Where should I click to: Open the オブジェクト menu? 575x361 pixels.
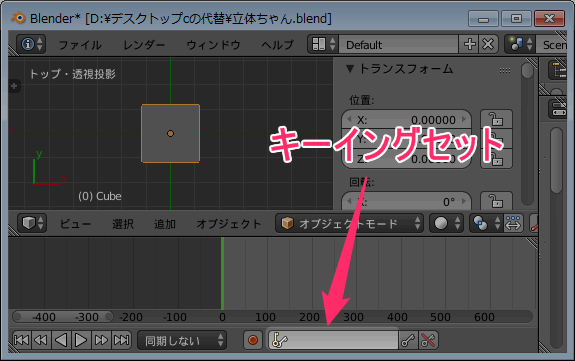[x=229, y=224]
